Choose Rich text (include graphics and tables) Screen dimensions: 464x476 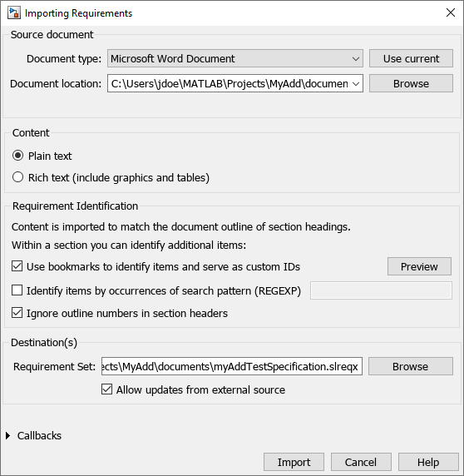coord(18,177)
